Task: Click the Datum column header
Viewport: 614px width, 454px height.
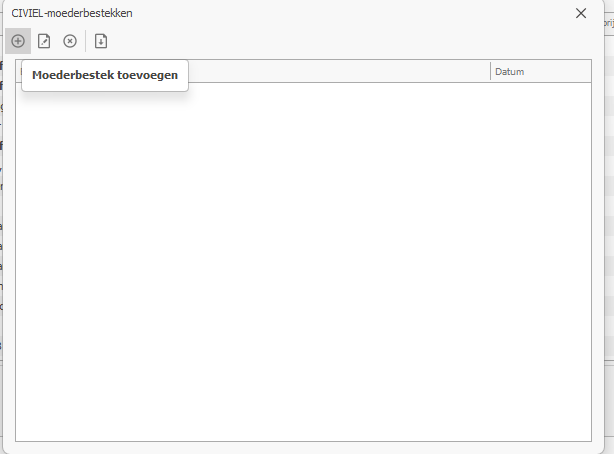Action: 540,72
